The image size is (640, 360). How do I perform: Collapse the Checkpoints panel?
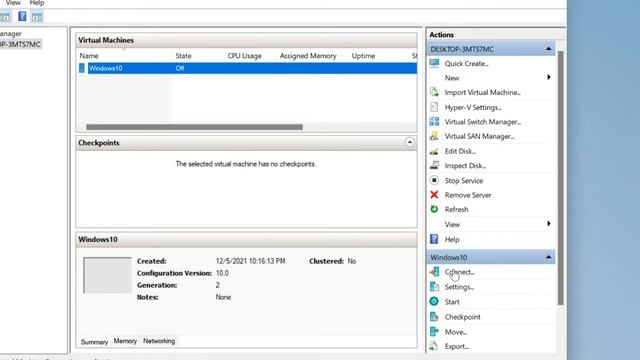coord(409,142)
